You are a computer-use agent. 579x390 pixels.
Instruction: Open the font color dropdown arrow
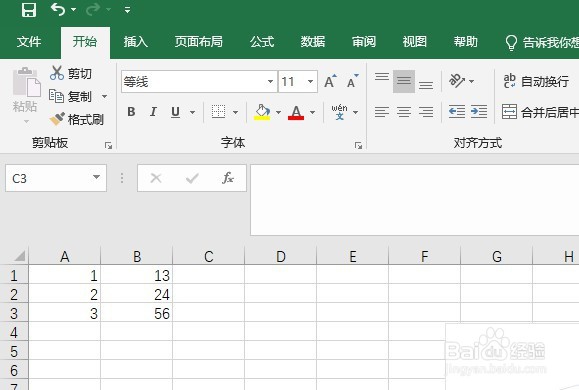(x=312, y=112)
